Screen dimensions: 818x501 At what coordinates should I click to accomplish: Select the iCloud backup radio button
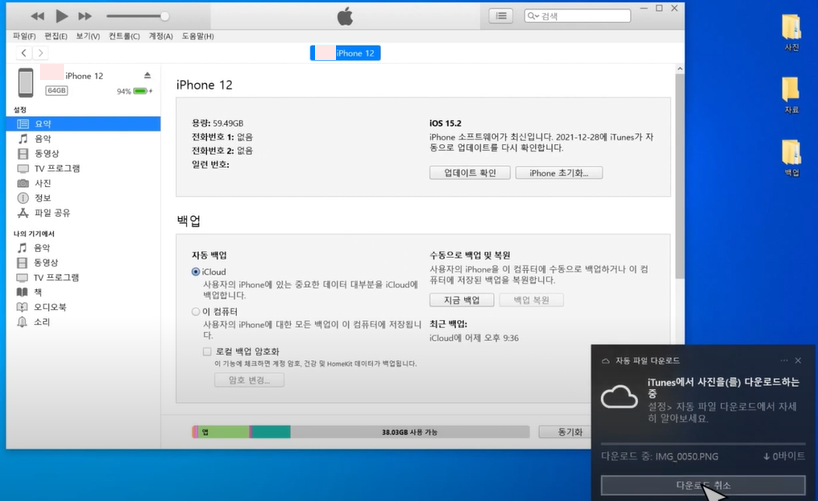click(196, 272)
